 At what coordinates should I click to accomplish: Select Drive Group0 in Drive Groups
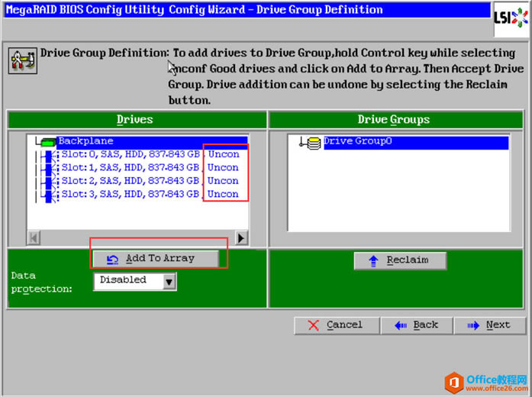(x=416, y=141)
